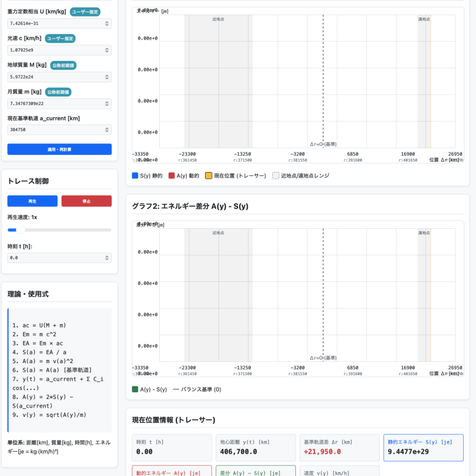Click the 重力定数相当 U input field

[x=55, y=23]
